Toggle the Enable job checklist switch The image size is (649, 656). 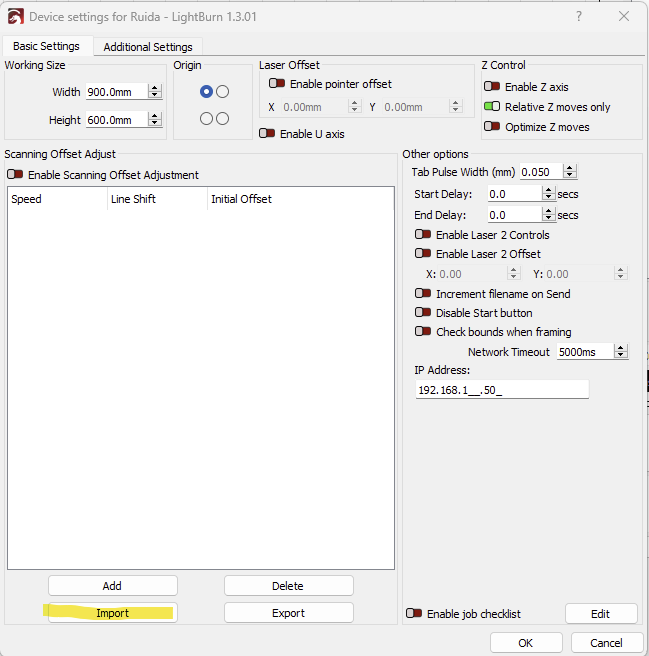[414, 614]
